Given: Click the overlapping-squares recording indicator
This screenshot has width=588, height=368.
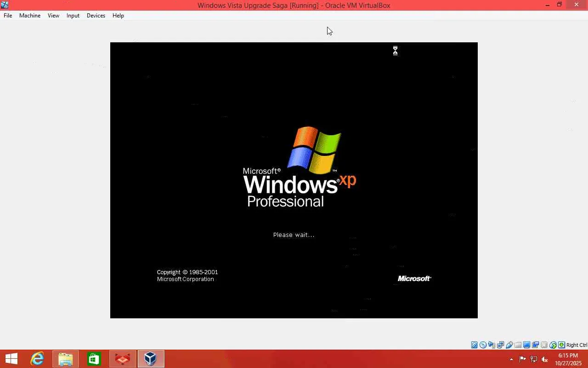Looking at the screenshot, I should pos(536,345).
